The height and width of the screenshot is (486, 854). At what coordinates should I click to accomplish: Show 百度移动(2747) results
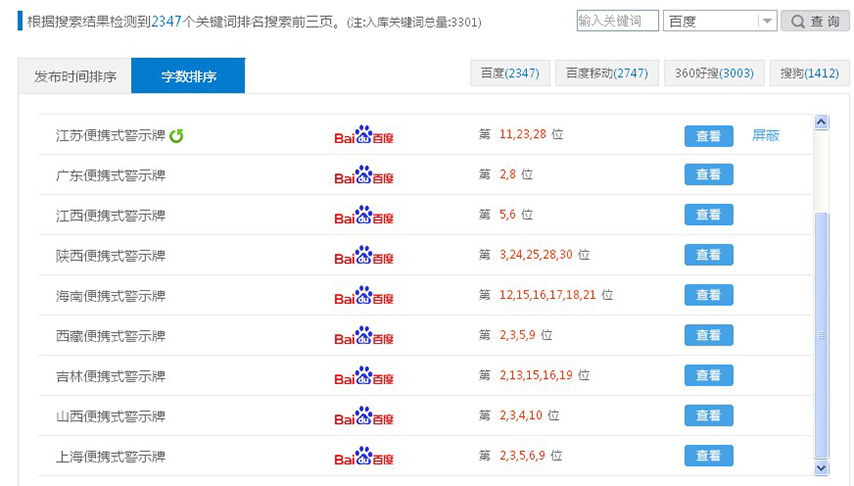pos(607,73)
